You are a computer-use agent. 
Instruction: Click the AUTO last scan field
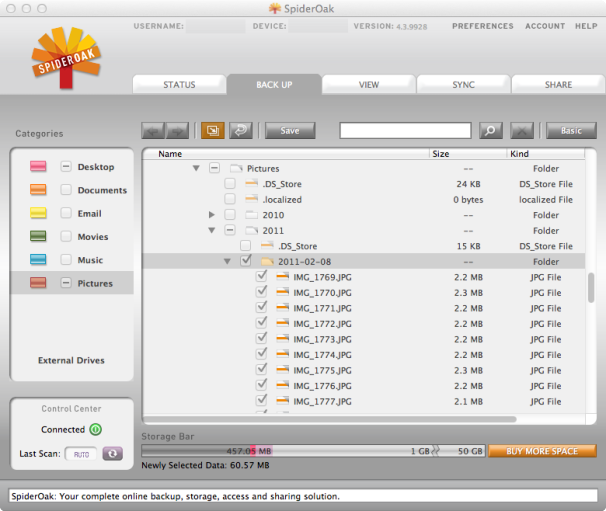point(81,454)
